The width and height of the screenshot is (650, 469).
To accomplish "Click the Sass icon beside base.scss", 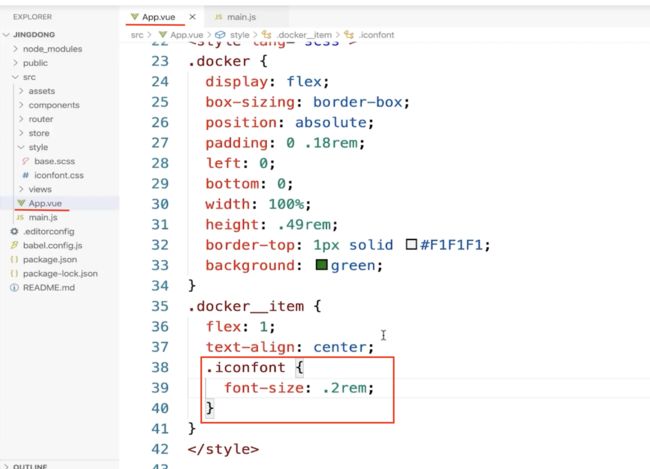I will tap(25, 161).
